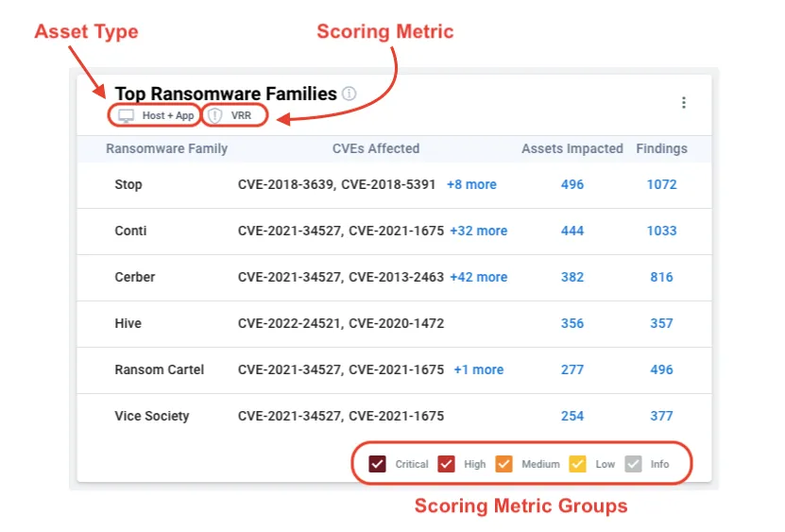Viewport: 785px width, 532px height.
Task: Open 496 findings for Ransom Cartel
Action: point(661,369)
